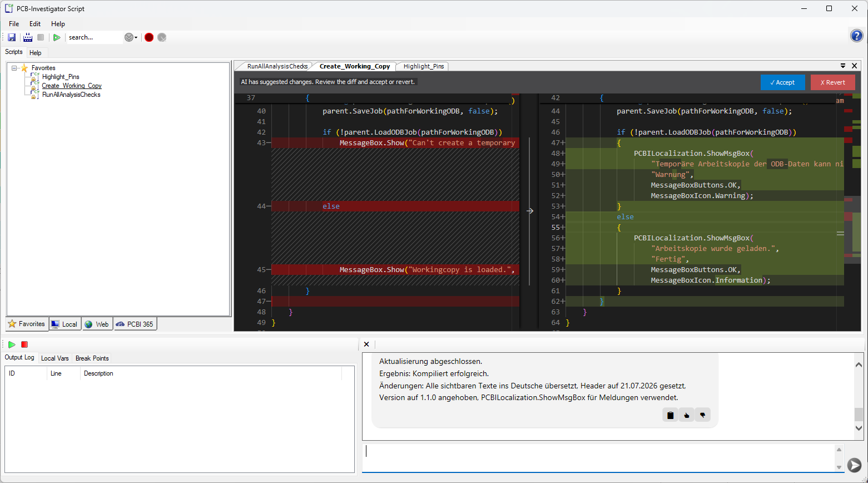Click the red stop icon in debug panel
Viewport: 868px width, 483px height.
coord(24,344)
